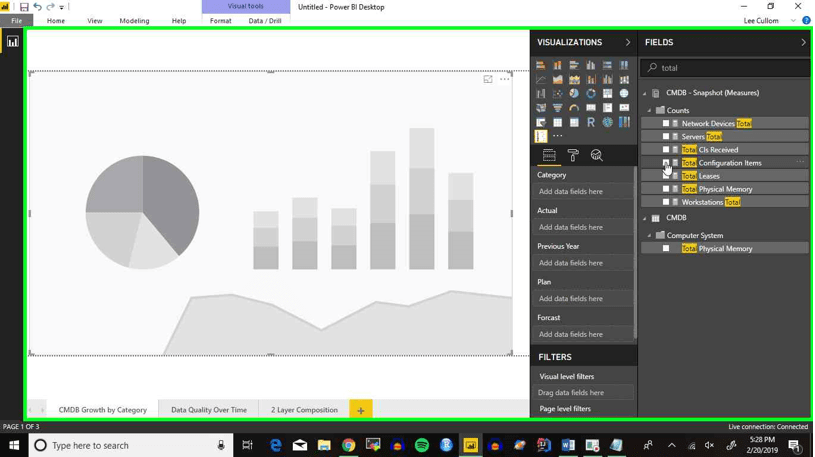Screen dimensions: 815x457
Task: Select the funnel visual
Action: tap(557, 108)
